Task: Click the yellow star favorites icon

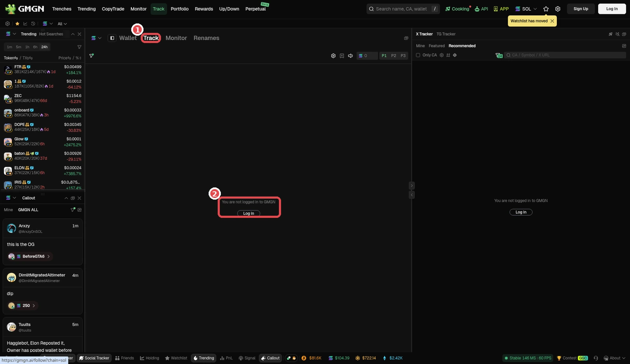Action: 17,24
